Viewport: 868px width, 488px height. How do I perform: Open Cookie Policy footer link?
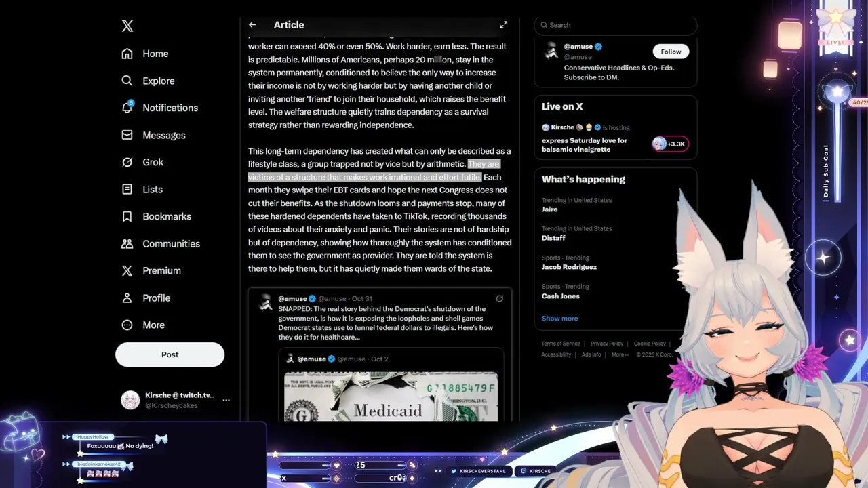650,344
